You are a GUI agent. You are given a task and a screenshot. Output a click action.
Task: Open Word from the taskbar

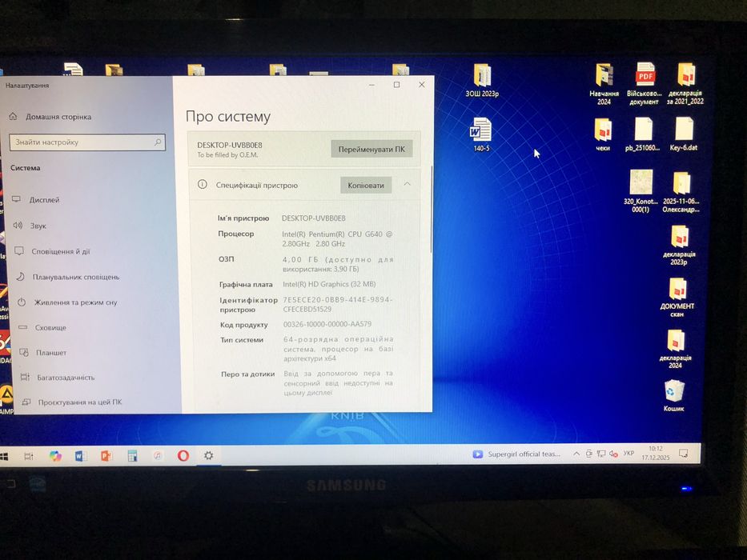pyautogui.click(x=81, y=456)
